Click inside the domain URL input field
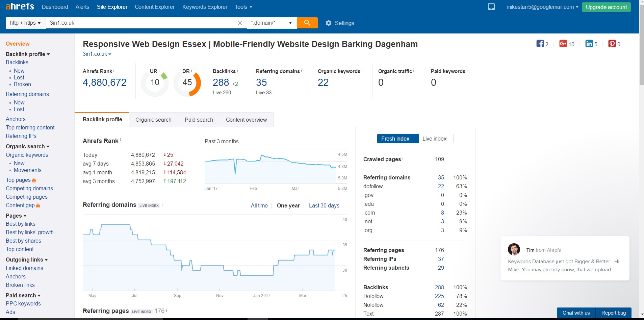 (x=142, y=23)
